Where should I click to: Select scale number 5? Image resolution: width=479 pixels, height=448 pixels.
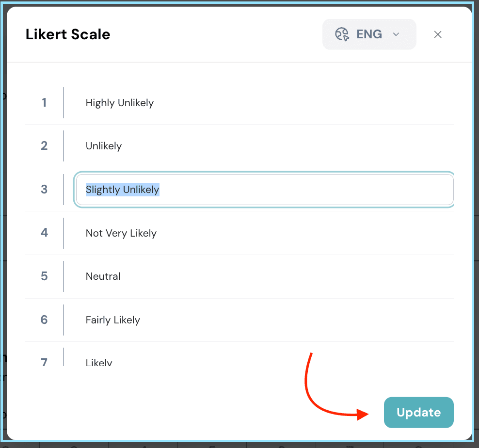(x=44, y=276)
